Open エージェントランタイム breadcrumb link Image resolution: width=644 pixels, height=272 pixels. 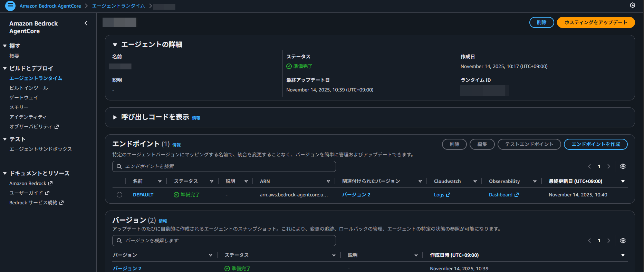(x=118, y=6)
